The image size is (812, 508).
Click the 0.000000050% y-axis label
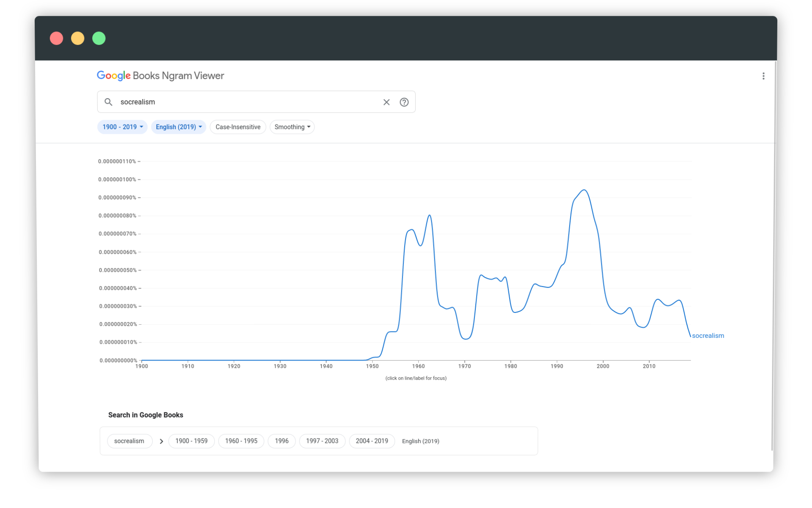(x=118, y=270)
